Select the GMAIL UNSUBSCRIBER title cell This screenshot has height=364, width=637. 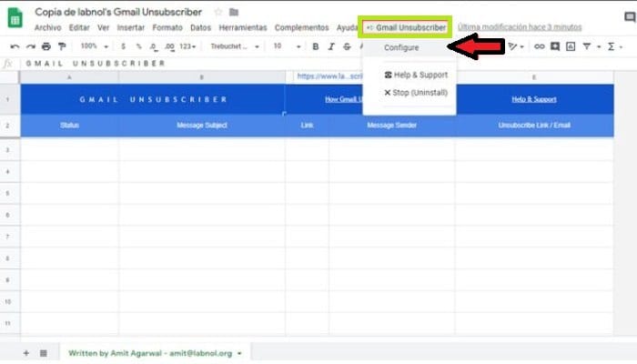(153, 99)
